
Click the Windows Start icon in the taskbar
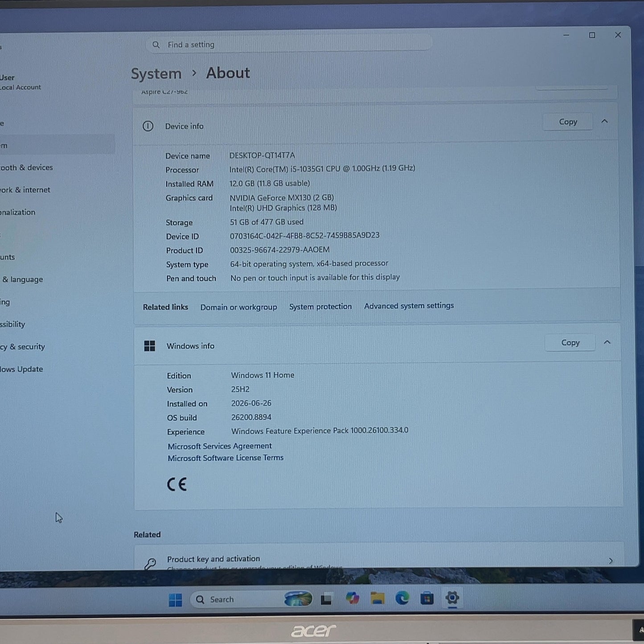tap(175, 600)
